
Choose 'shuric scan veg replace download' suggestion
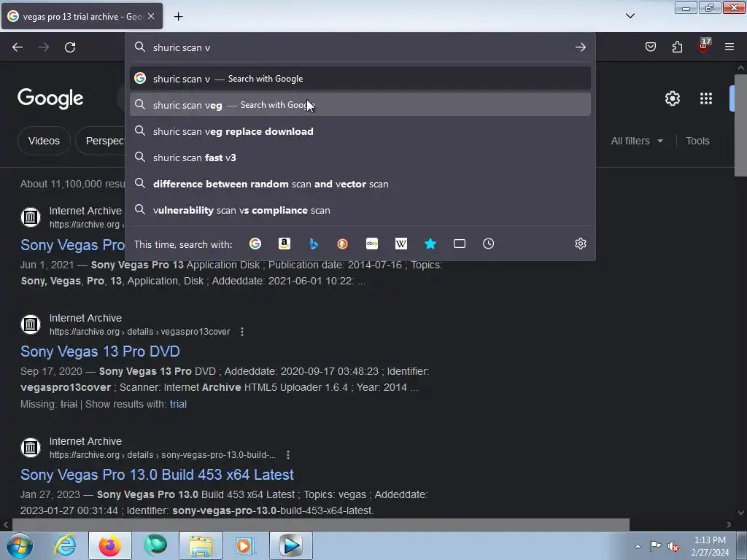click(x=360, y=131)
